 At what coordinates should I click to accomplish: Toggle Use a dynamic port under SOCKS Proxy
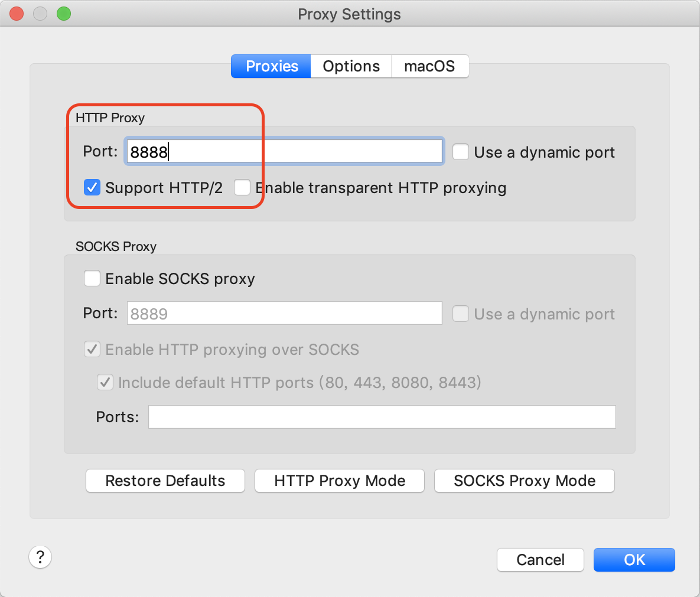click(x=460, y=314)
